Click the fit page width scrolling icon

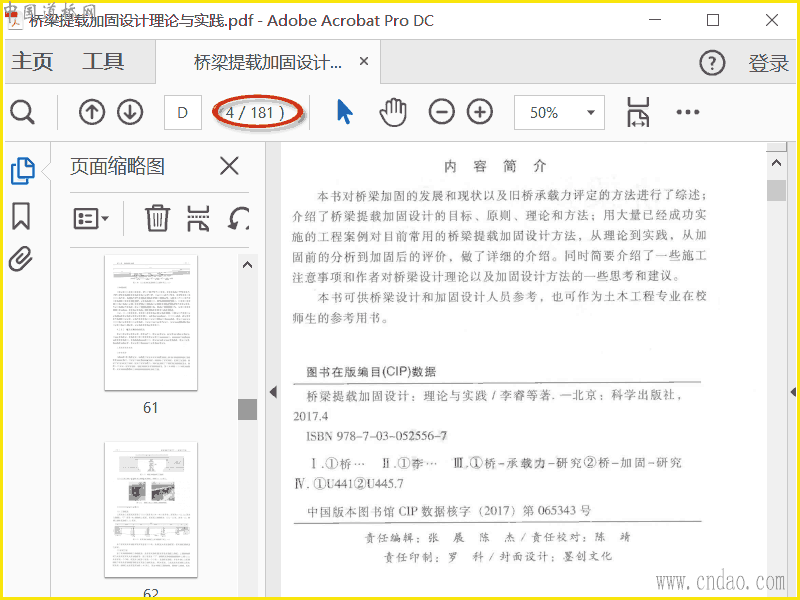tap(638, 112)
